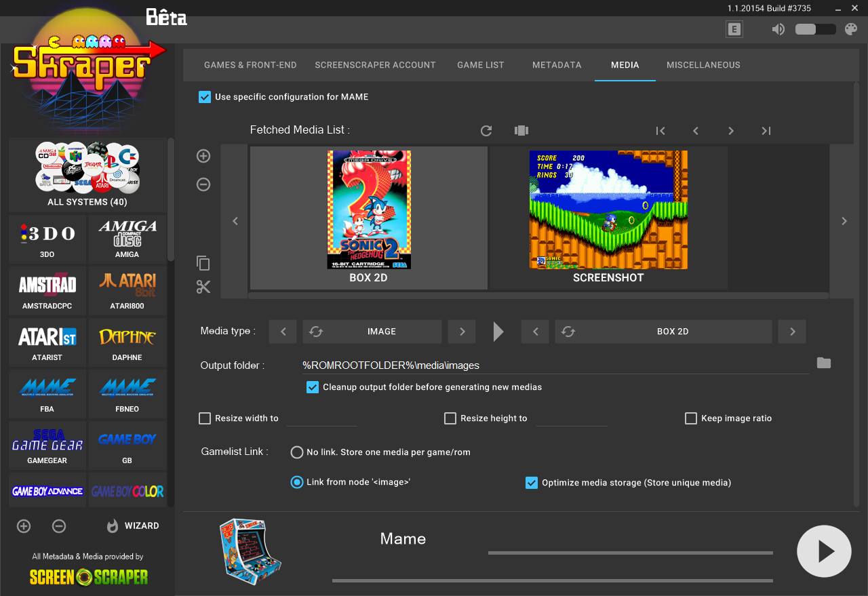Select Link from node image option
868x596 pixels.
click(x=296, y=482)
